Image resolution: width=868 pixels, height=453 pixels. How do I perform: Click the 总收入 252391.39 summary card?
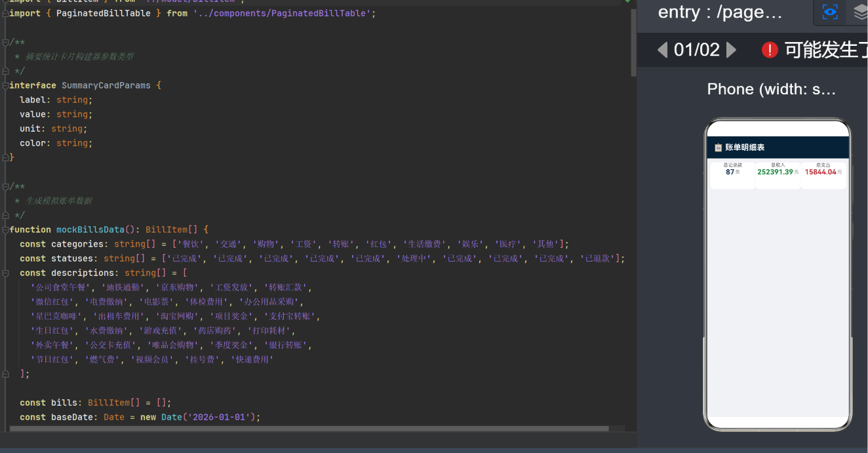pos(778,175)
